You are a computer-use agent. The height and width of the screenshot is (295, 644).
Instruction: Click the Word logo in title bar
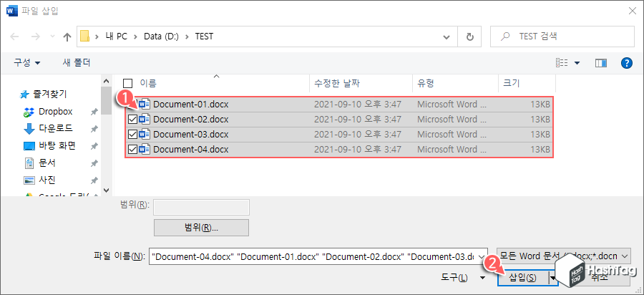coord(12,11)
